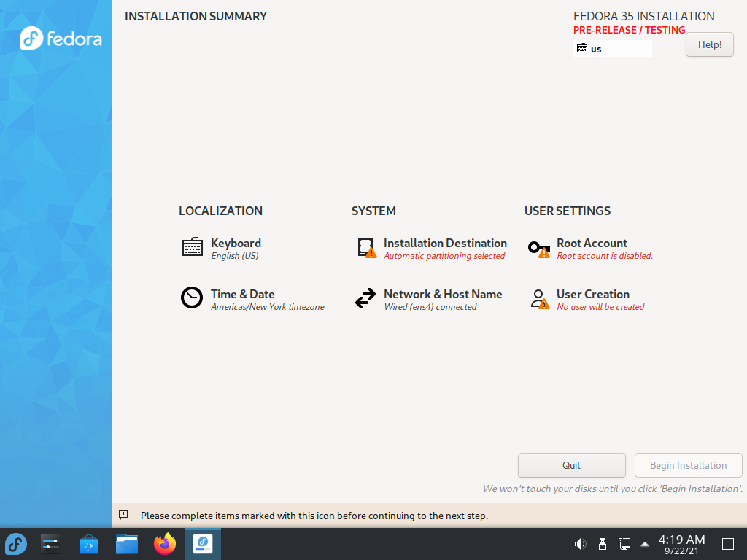Open the User Creation label

click(593, 295)
